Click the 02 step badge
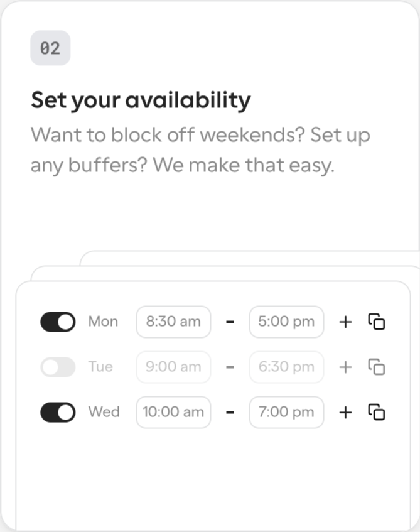Viewport: 420px width, 532px height. pos(50,48)
